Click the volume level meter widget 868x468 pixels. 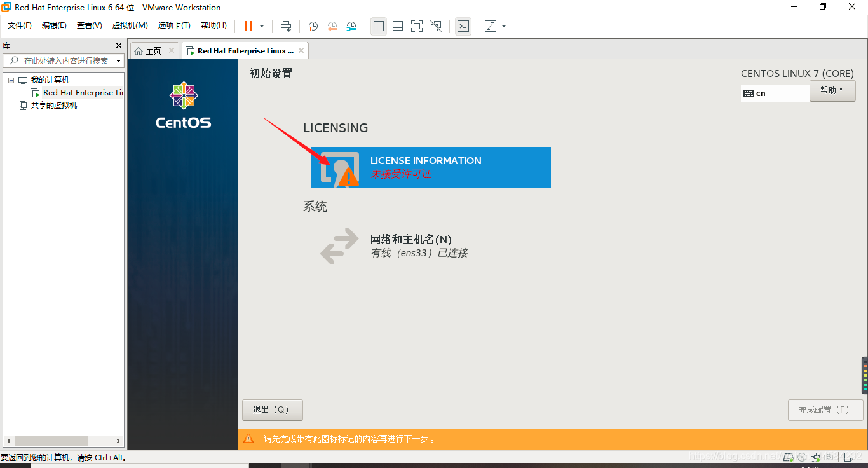[865, 375]
